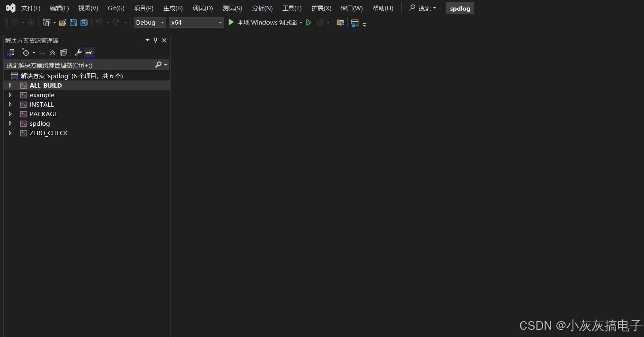
Task: Open the 扩展(X) menu
Action: (321, 8)
